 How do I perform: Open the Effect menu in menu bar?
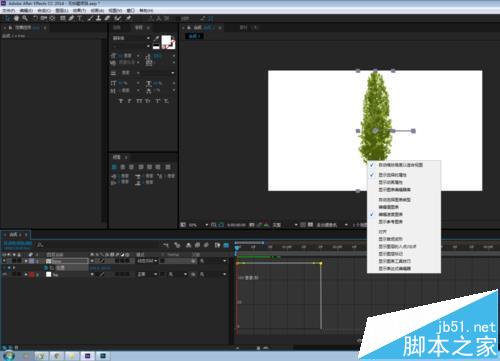click(79, 11)
